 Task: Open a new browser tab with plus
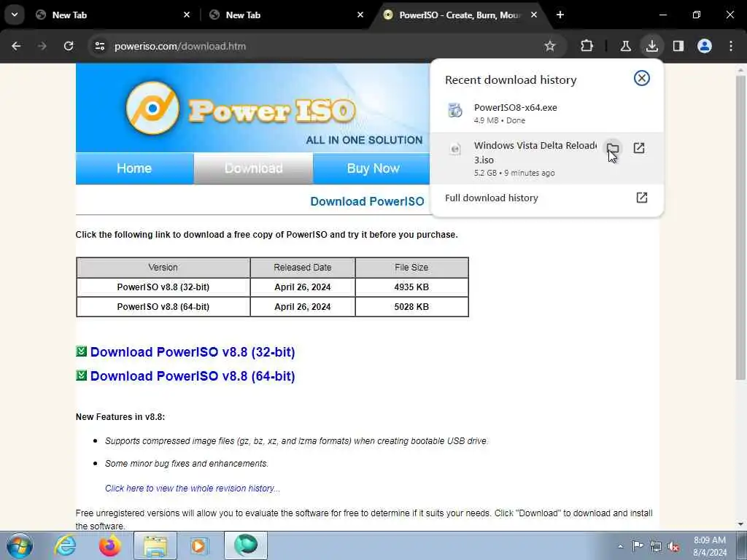click(x=560, y=15)
